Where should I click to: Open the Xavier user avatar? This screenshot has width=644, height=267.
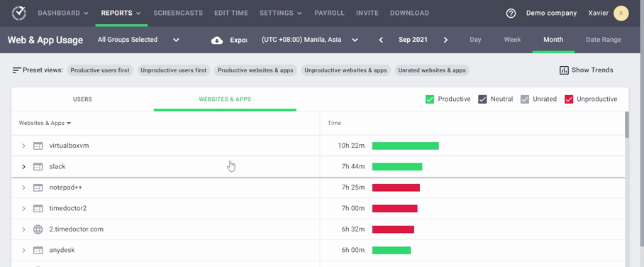coord(621,13)
